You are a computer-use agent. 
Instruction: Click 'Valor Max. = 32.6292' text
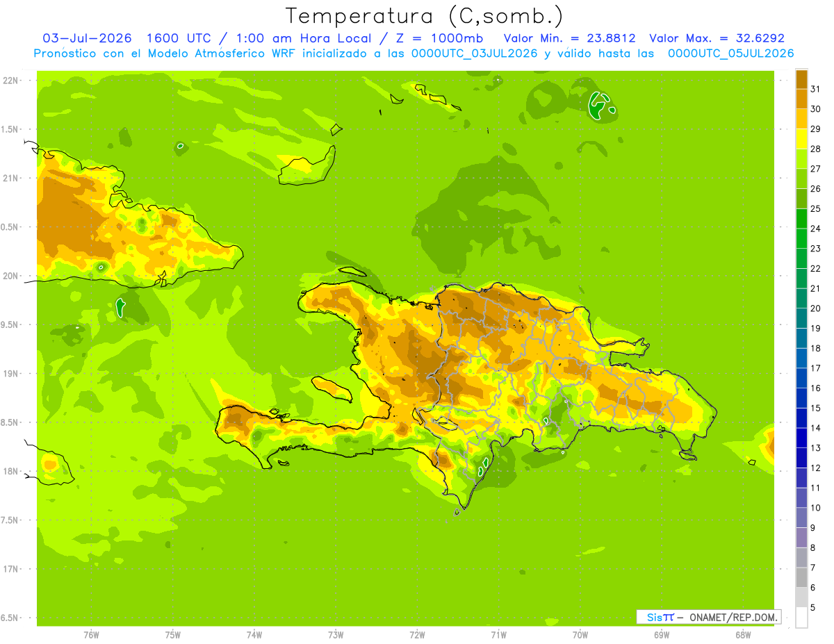coord(717,38)
